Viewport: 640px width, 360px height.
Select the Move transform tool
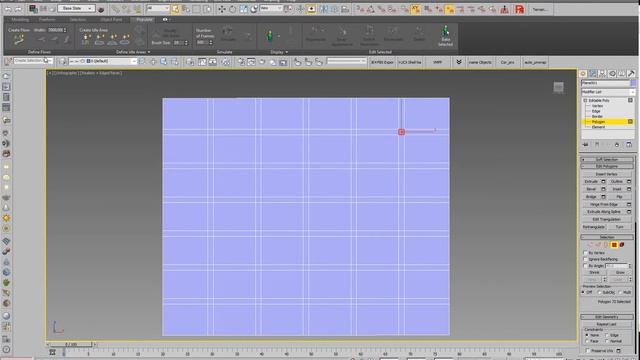coord(222,9)
